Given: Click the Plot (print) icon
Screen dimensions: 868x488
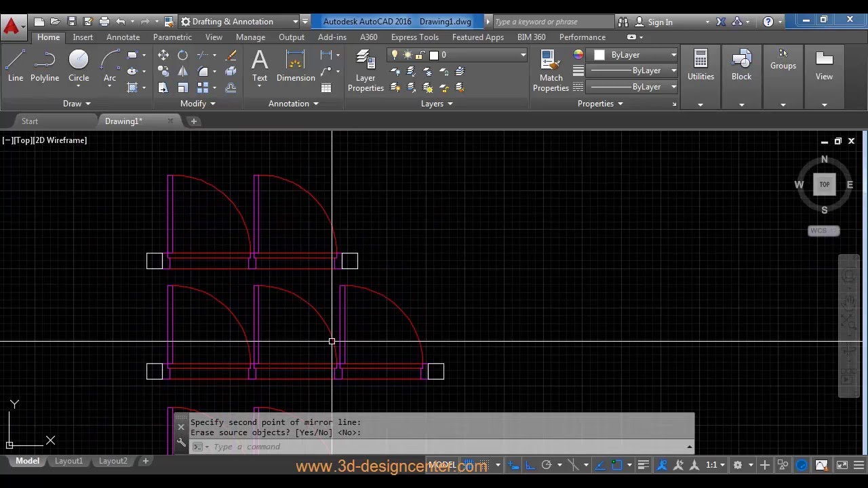Looking at the screenshot, I should (104, 22).
